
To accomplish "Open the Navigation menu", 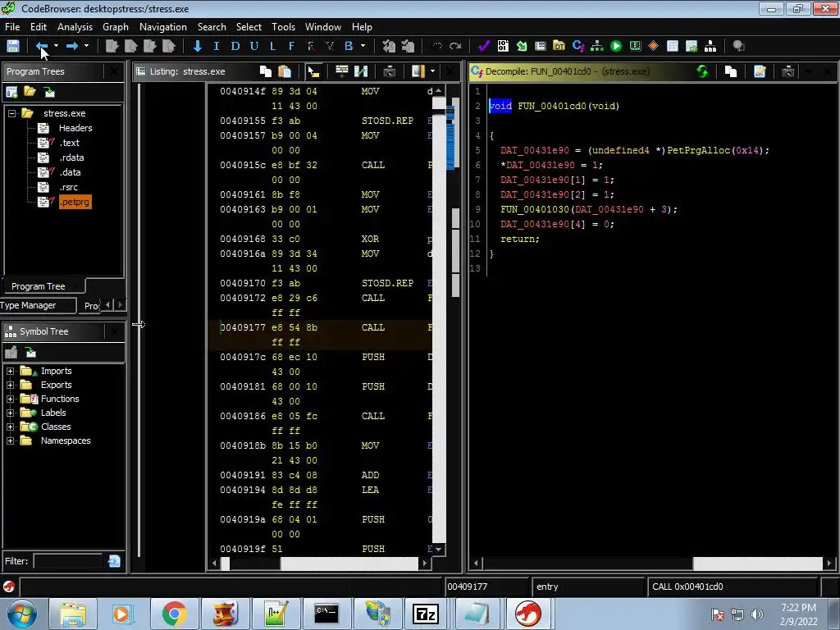I will click(163, 27).
